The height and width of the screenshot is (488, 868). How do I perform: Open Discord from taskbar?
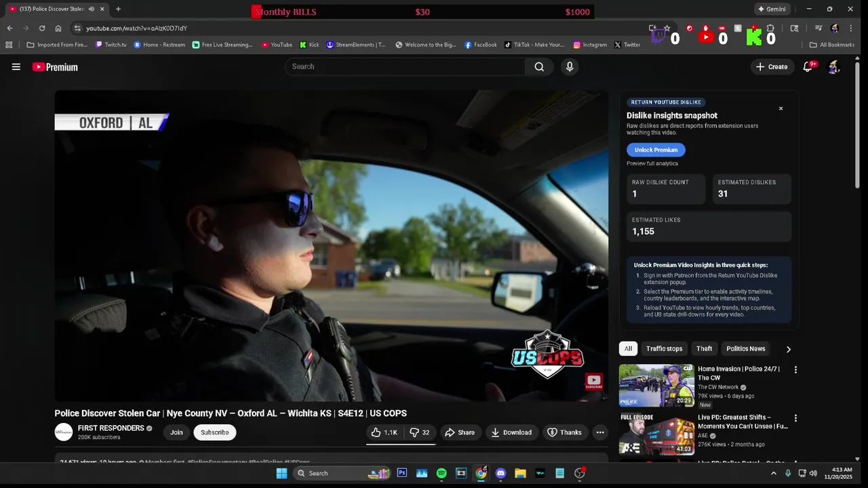[500, 473]
